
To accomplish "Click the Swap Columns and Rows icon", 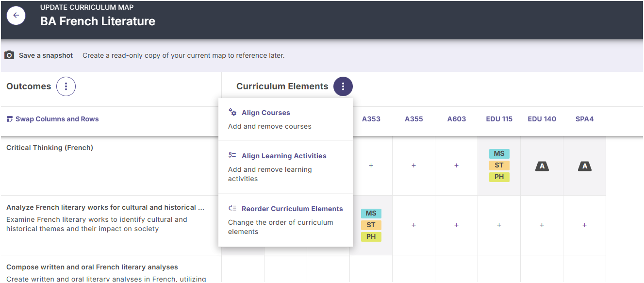I will pyautogui.click(x=10, y=119).
